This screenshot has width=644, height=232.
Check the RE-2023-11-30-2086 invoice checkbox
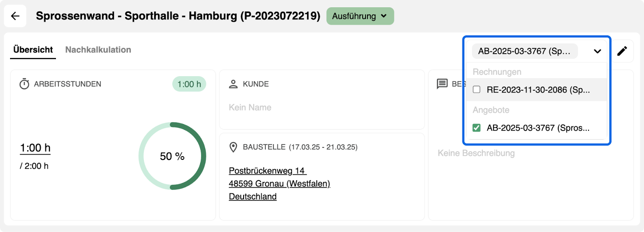click(477, 89)
